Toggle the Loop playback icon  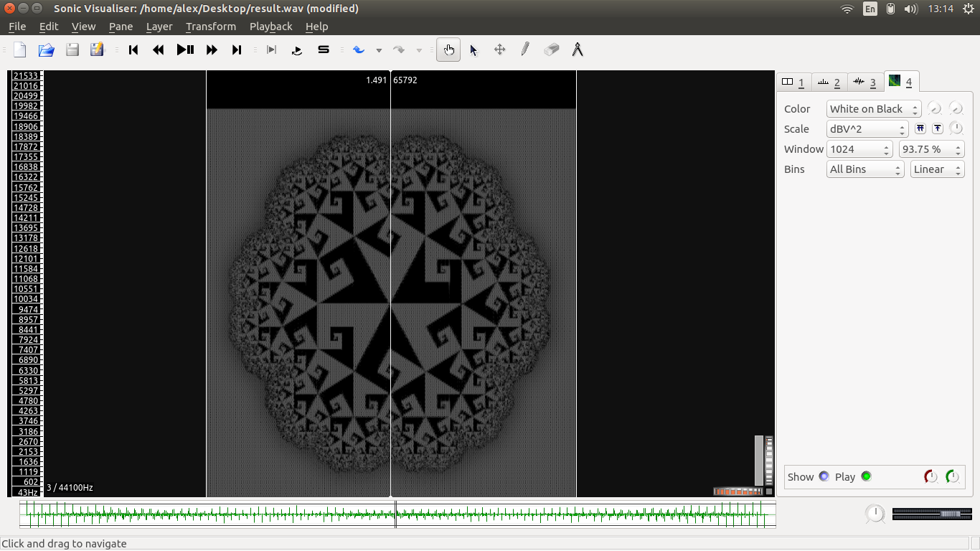[x=297, y=50]
